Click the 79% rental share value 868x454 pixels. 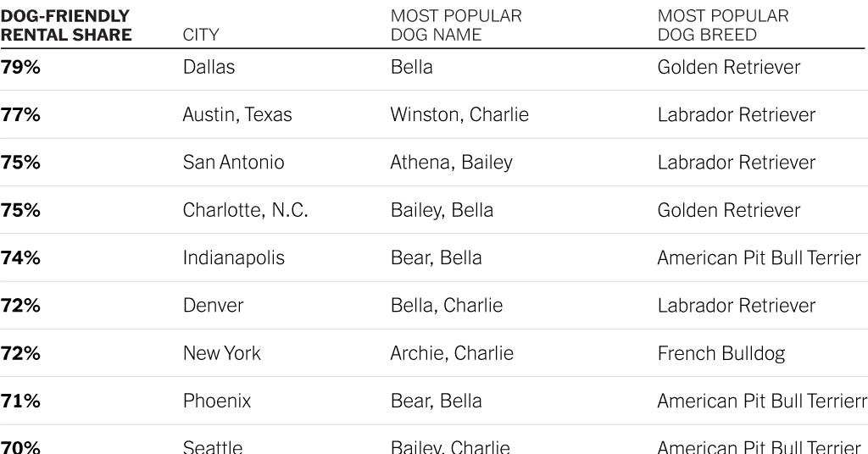[x=20, y=67]
